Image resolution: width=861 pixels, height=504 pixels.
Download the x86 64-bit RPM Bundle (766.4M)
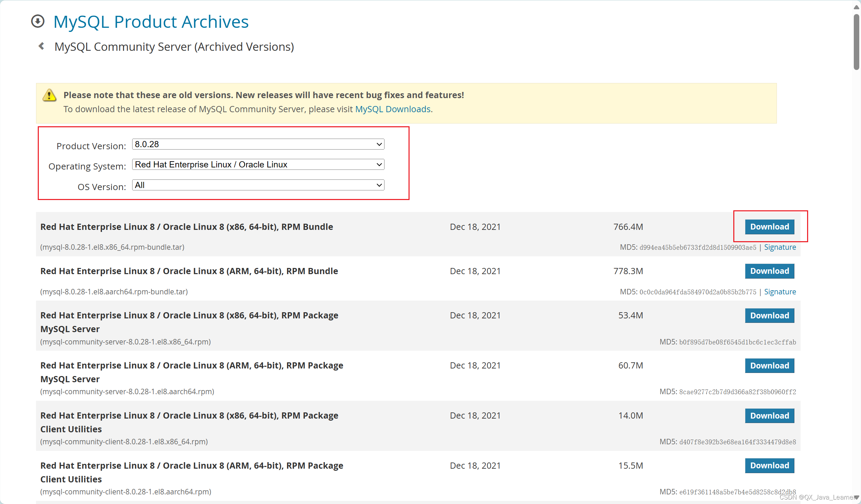coord(769,227)
